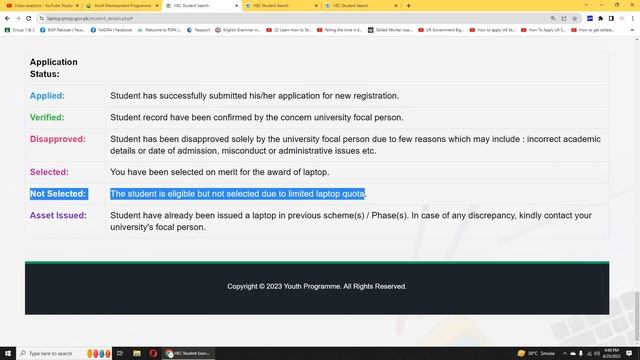Expand the bookmarks overflow chevron
Screen dimensions: 640x360
pos(632,30)
